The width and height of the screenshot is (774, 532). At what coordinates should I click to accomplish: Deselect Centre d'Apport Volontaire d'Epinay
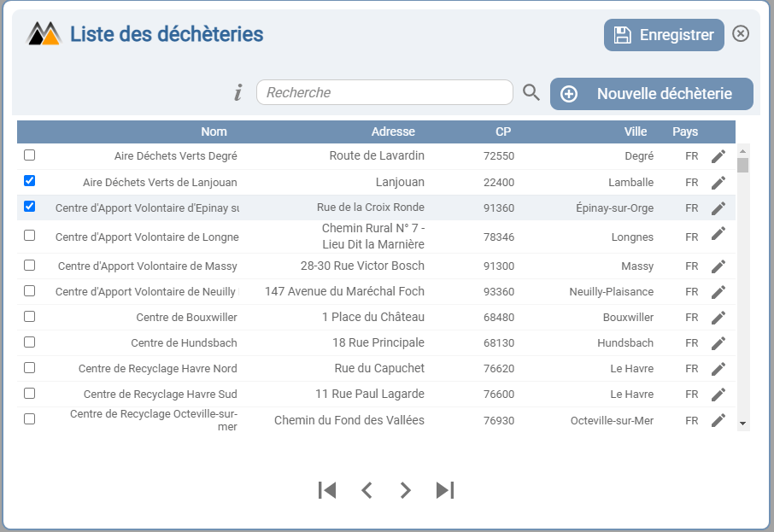pos(30,207)
